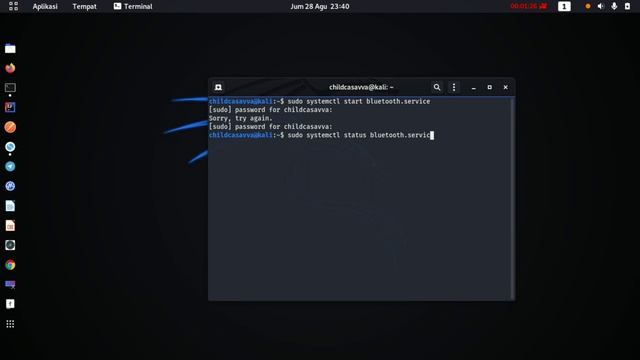The image size is (640, 360).
Task: Launch Telegram from the dock
Action: click(x=10, y=166)
